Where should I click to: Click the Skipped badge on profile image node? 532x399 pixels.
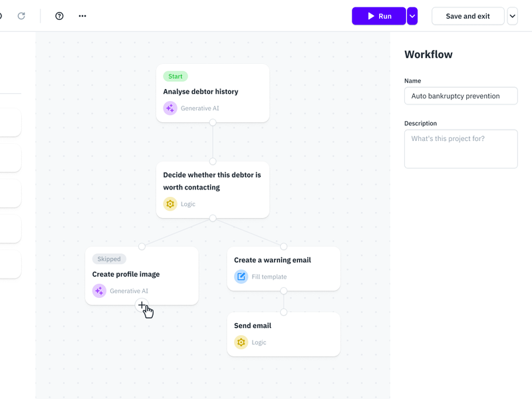coord(109,259)
